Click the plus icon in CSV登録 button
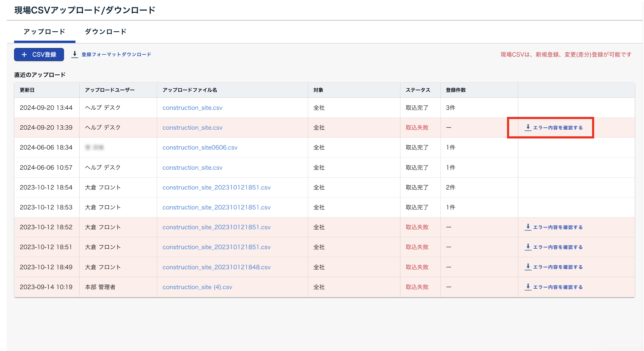Screen dimensions: 644x351 click(24, 55)
